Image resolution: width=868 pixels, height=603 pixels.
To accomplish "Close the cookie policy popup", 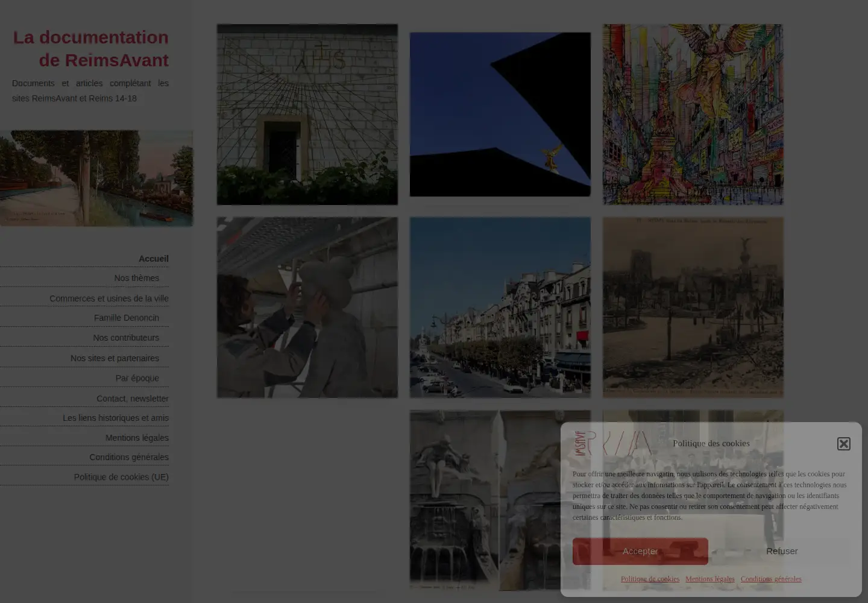I will tap(843, 444).
